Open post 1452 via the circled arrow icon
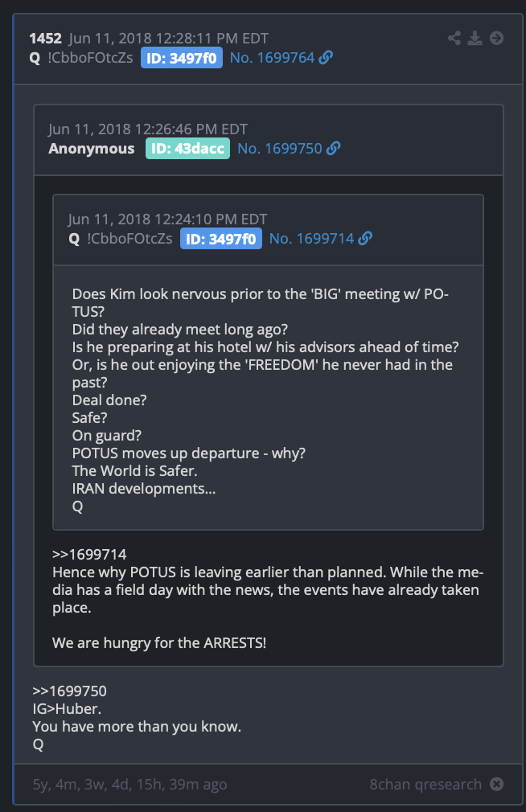Screen dimensions: 526x812 pyautogui.click(x=496, y=38)
